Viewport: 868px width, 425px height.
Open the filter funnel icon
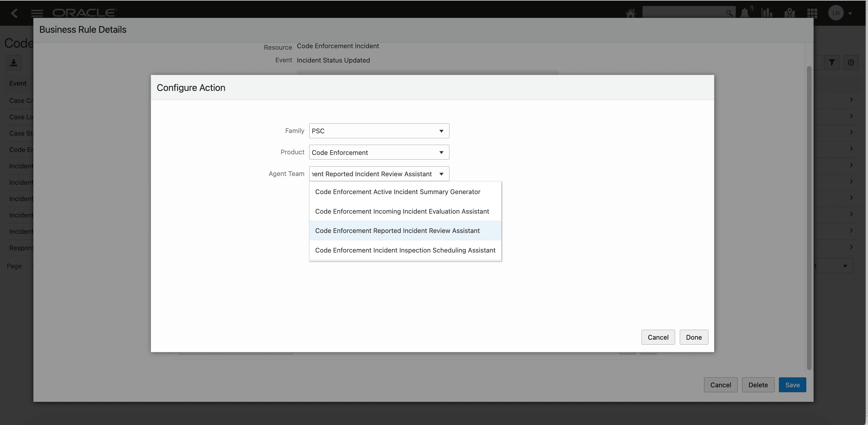tap(831, 63)
